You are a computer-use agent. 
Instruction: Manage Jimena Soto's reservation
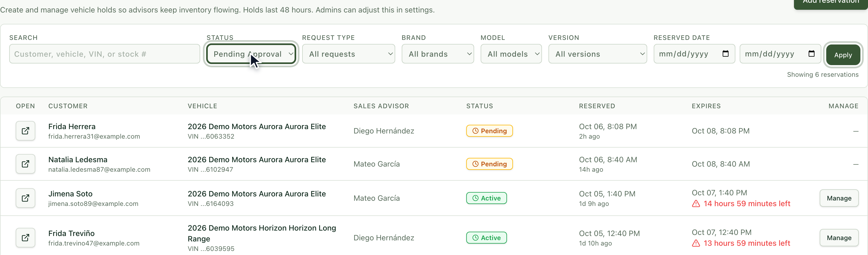[x=839, y=198]
